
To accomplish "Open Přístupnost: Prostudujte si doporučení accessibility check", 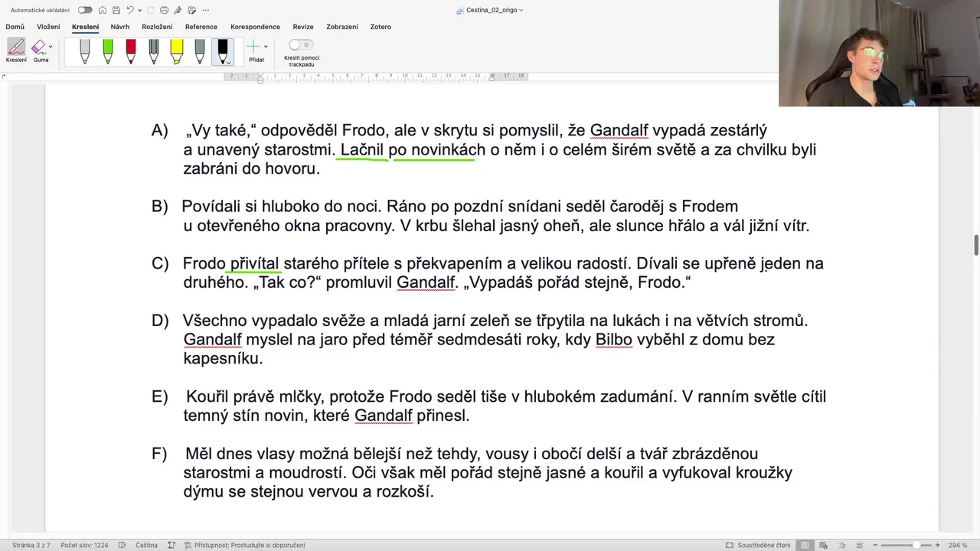I will pyautogui.click(x=244, y=545).
